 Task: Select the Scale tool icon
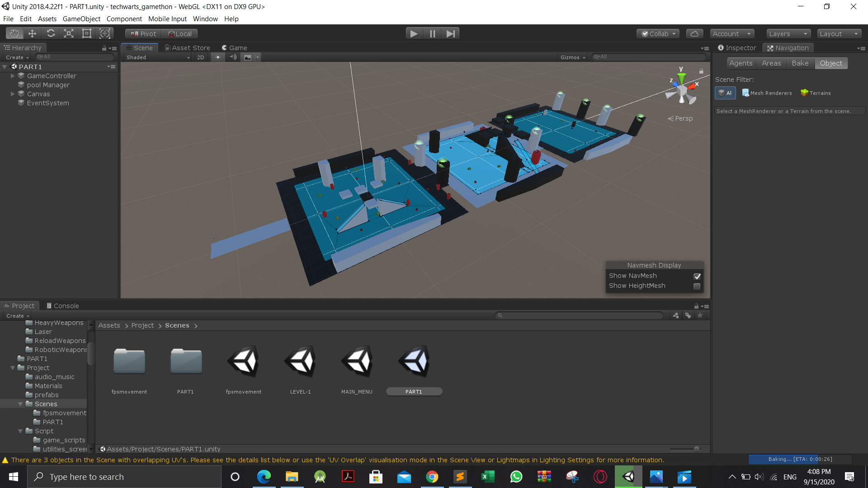point(68,33)
